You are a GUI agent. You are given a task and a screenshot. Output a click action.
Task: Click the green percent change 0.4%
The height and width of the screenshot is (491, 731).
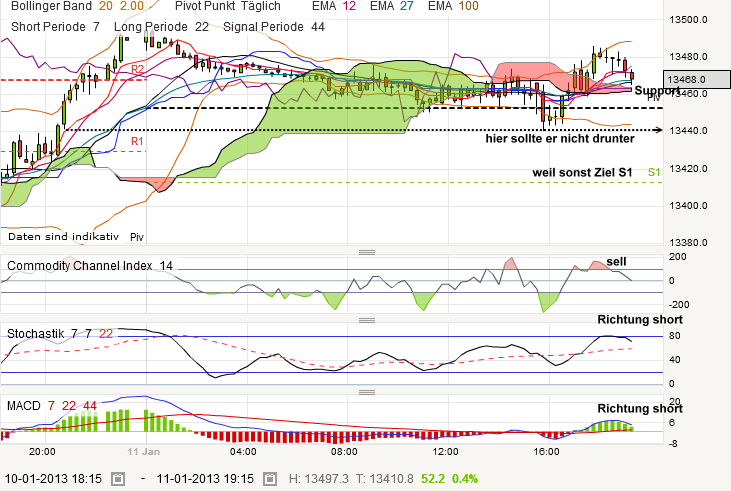(465, 479)
